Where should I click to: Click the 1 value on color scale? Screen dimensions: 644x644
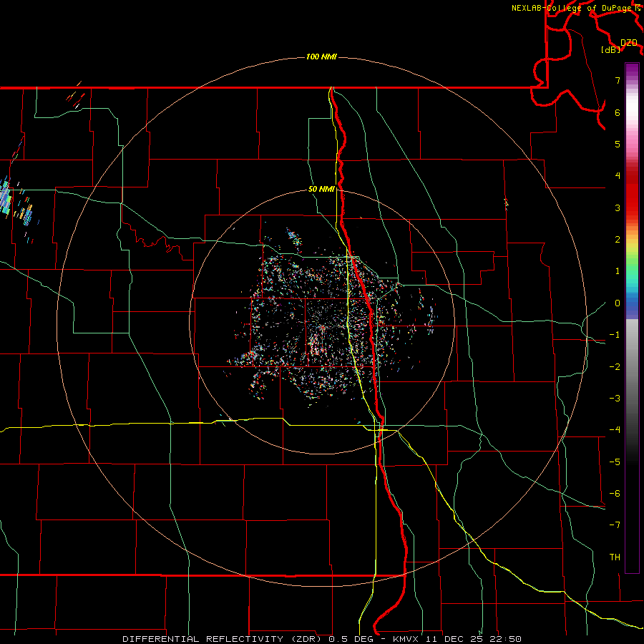[618, 271]
